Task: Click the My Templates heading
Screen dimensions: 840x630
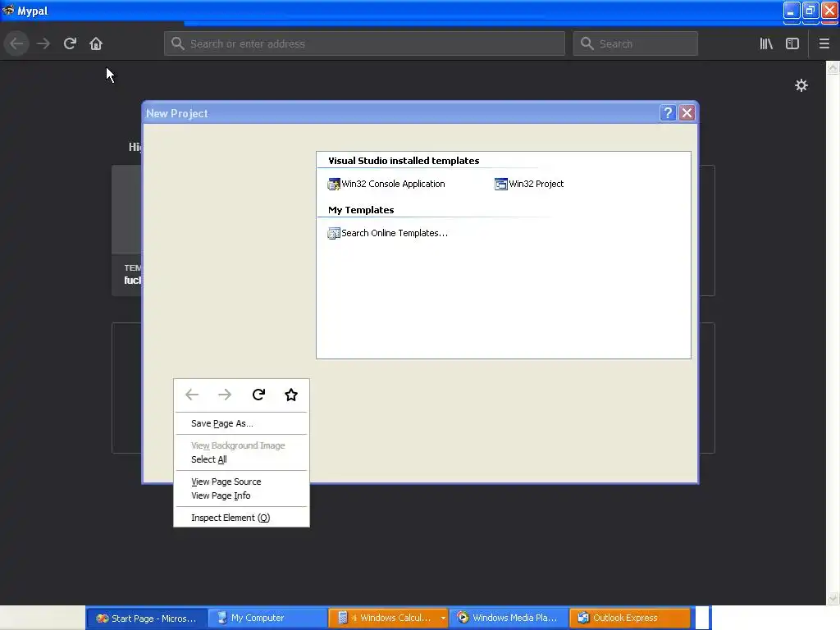Action: click(x=361, y=210)
